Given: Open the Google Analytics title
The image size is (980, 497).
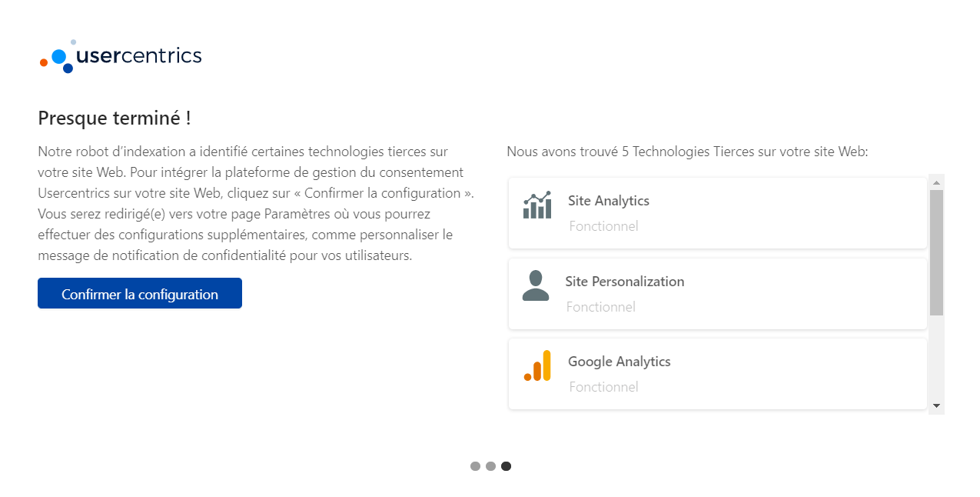Looking at the screenshot, I should tap(620, 362).
